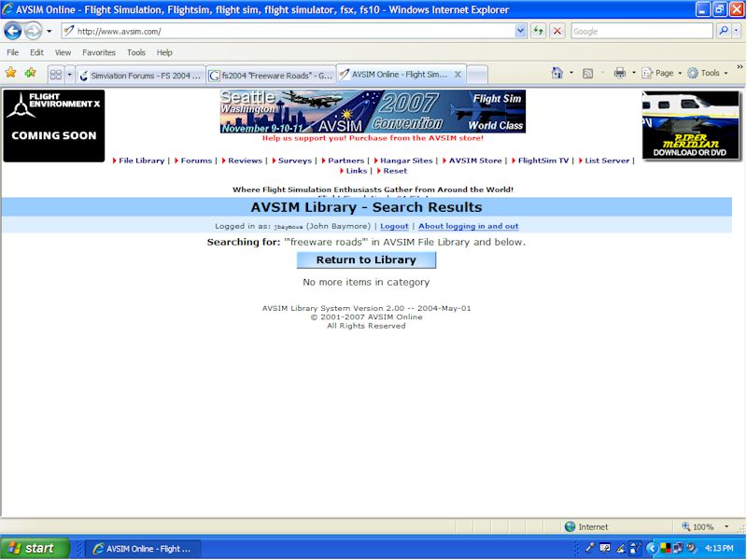Click the address bar with avsim.com URL
747x560 pixels.
pyautogui.click(x=289, y=32)
